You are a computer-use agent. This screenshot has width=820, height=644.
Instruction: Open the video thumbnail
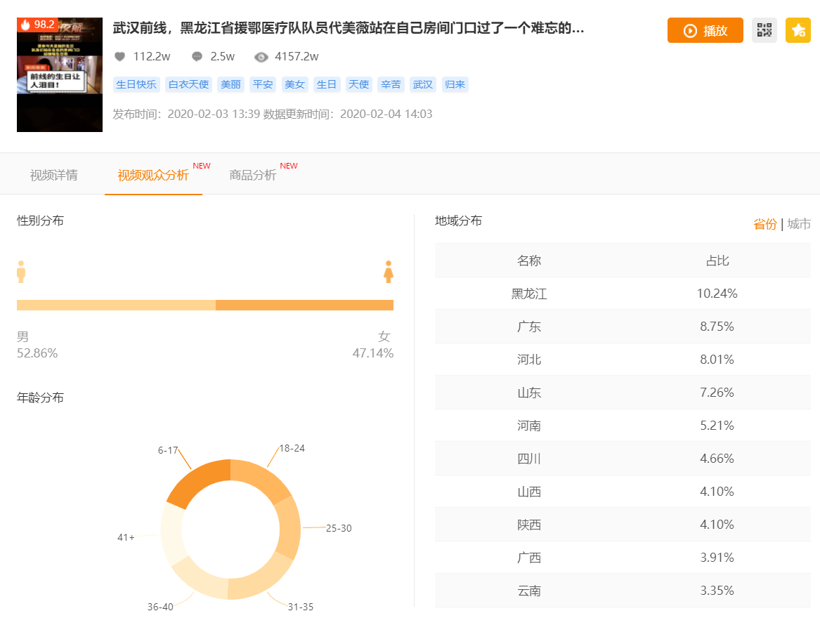[x=60, y=74]
